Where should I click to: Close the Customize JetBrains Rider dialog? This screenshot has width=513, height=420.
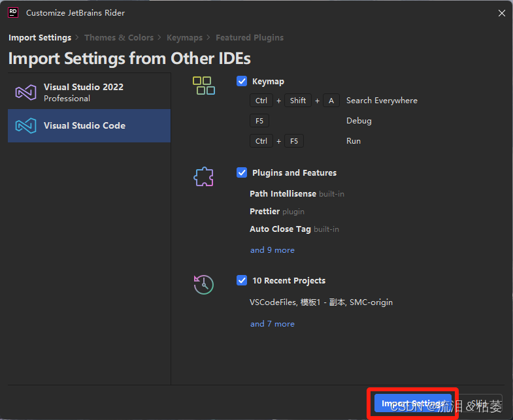(501, 13)
